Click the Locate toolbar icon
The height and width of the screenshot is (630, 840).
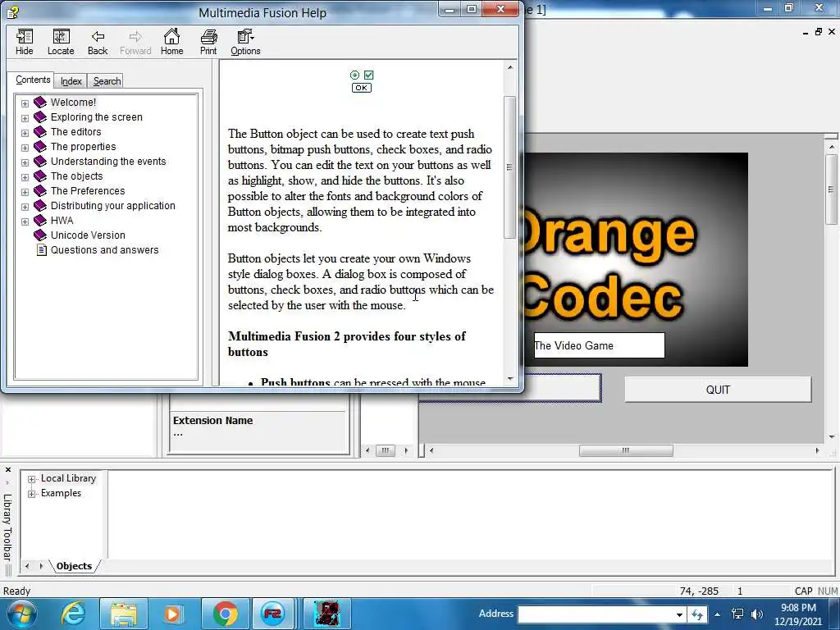pos(61,42)
